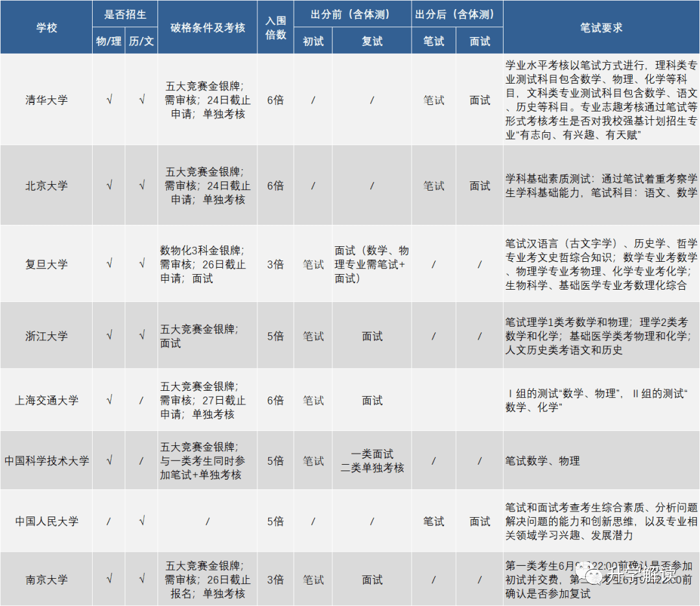Click 清华大学 row's 6倍 cell
This screenshot has width=700, height=606.
[275, 100]
